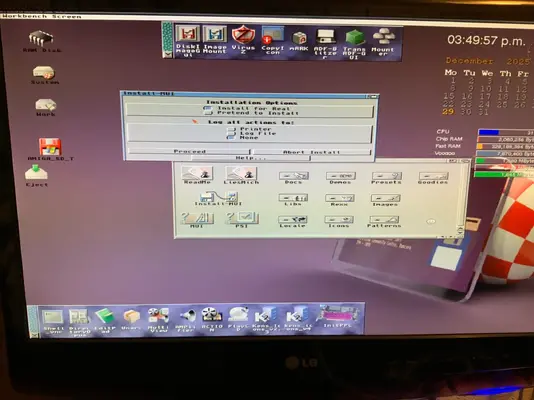Open the System drive icon
The image size is (534, 400).
coord(45,75)
